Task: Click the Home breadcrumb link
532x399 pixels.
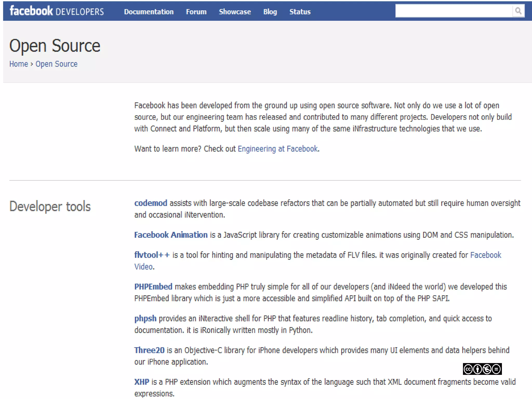Action: [x=18, y=64]
